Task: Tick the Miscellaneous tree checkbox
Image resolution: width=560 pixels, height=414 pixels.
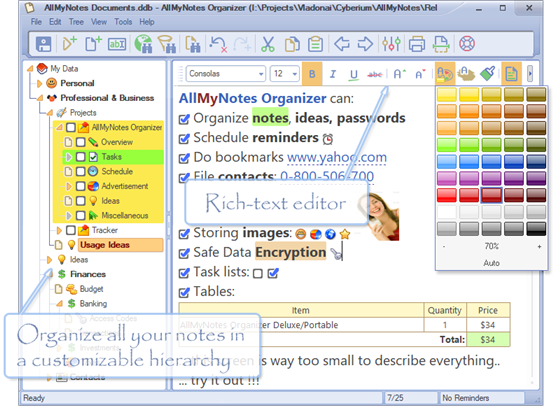Action: click(x=81, y=215)
